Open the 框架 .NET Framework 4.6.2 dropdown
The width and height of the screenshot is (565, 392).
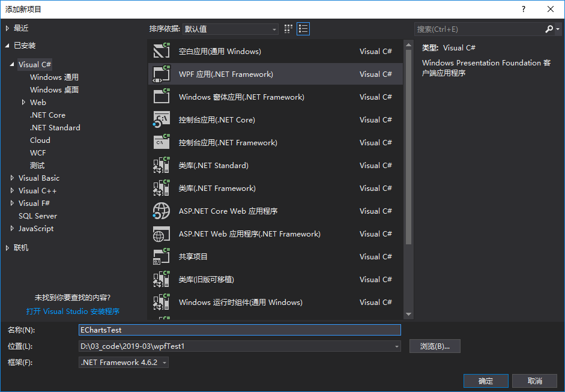point(124,363)
